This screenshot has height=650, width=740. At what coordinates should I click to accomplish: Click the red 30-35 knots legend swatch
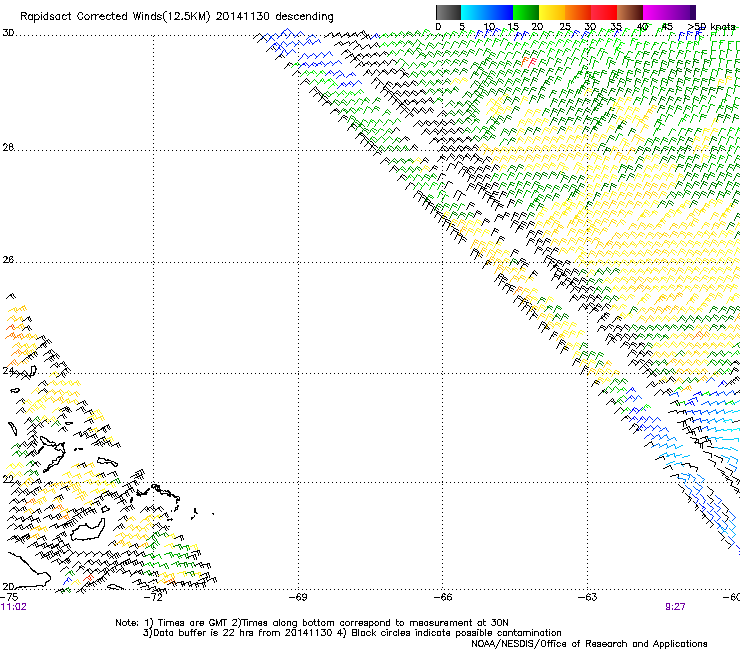604,12
